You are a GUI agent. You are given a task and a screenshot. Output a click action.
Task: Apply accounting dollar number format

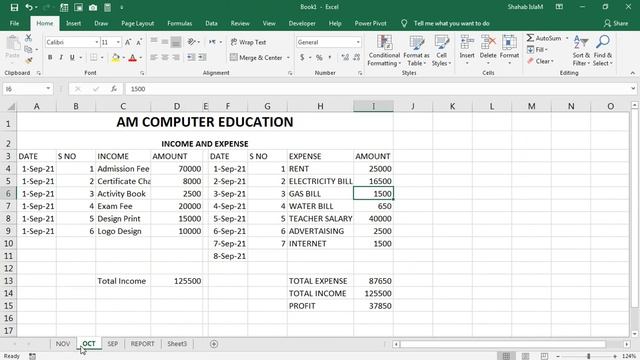point(302,58)
